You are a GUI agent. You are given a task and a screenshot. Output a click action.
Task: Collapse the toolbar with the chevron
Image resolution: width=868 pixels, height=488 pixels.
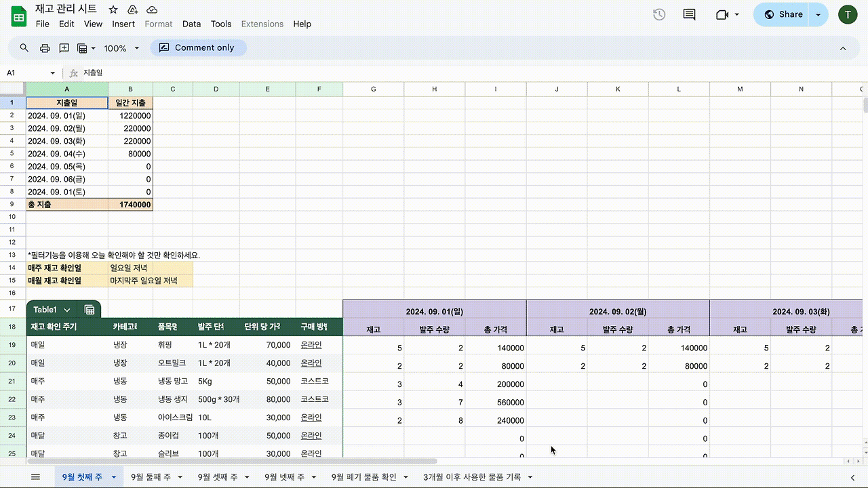pos(843,48)
